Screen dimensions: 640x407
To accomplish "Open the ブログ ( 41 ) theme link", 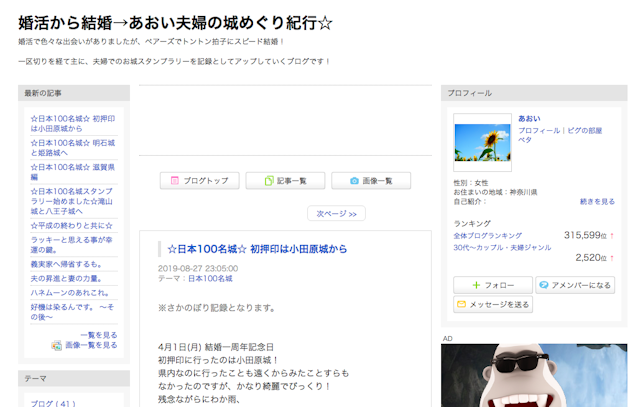I will 53,403.
